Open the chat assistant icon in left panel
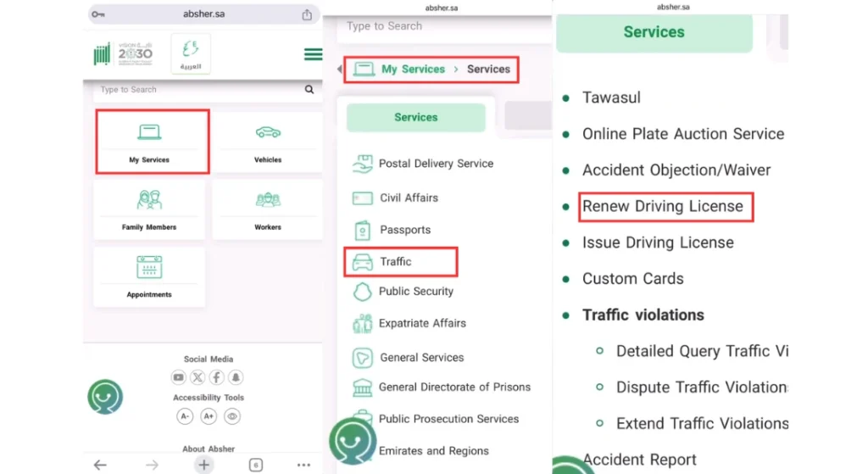Viewport: 868px width, 474px height. (x=105, y=397)
